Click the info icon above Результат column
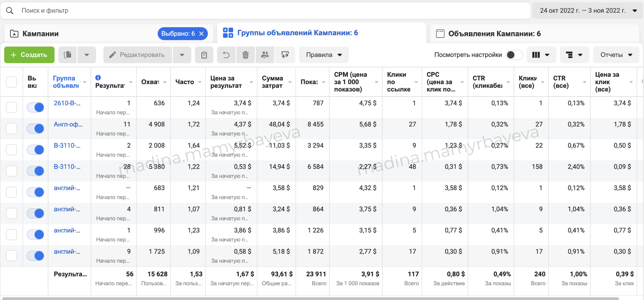Screen dimensions: 644x300 (x=98, y=77)
